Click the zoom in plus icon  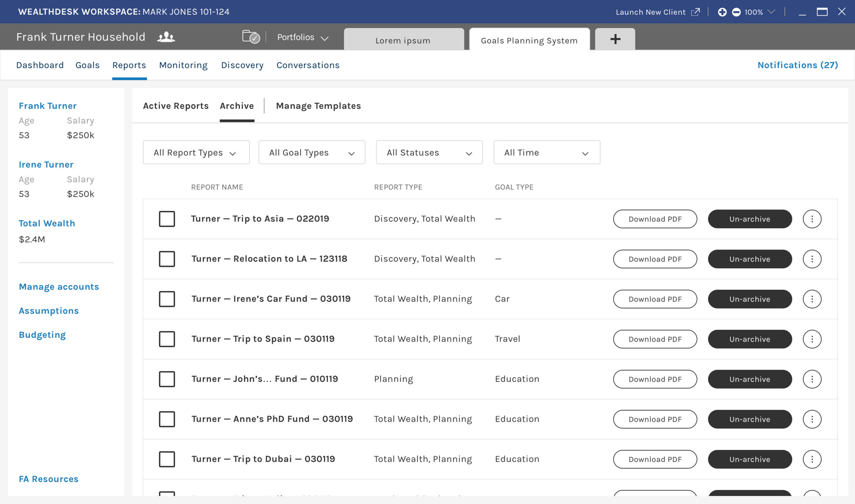click(722, 12)
